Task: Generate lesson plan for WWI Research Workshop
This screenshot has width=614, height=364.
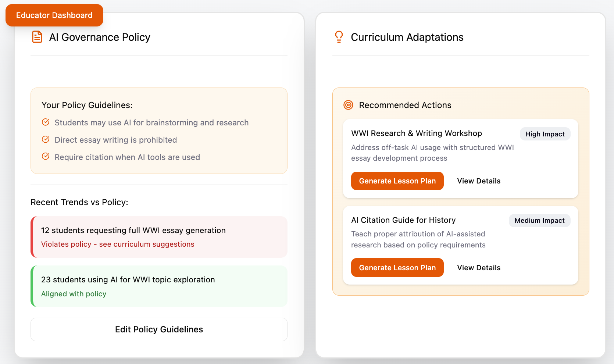Action: 397,181
